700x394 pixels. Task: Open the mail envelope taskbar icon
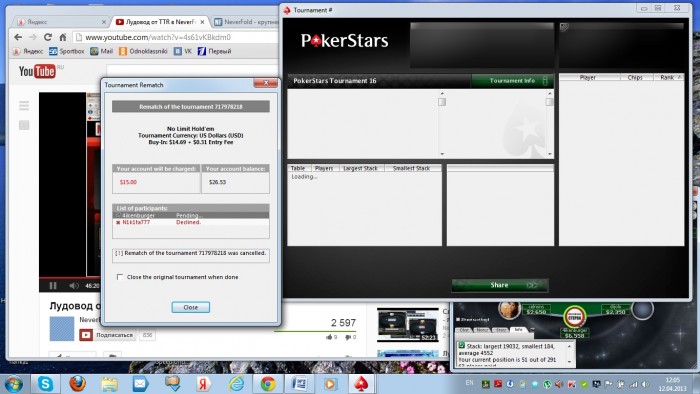coord(140,384)
